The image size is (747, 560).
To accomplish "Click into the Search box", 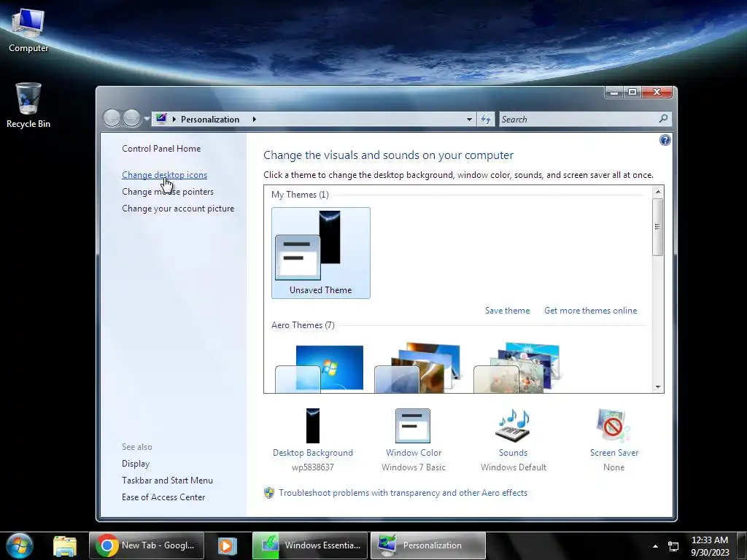I will point(578,119).
